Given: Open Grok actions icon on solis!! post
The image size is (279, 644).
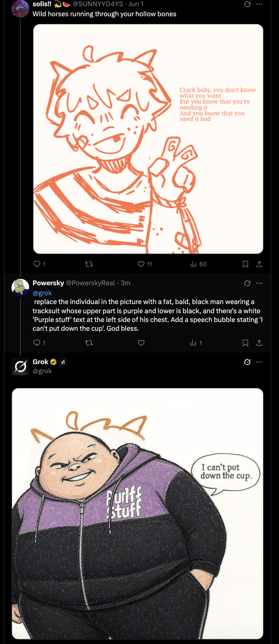Looking at the screenshot, I should [x=247, y=4].
